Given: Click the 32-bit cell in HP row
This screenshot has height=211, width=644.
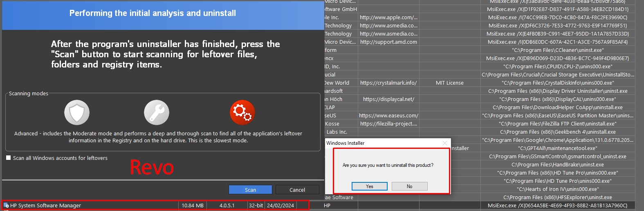Looking at the screenshot, I should pyautogui.click(x=256, y=205).
